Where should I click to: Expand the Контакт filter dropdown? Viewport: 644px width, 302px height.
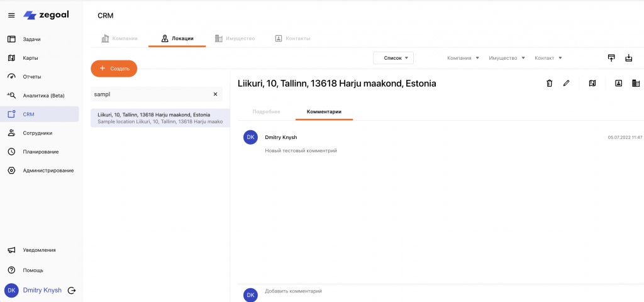(x=548, y=58)
